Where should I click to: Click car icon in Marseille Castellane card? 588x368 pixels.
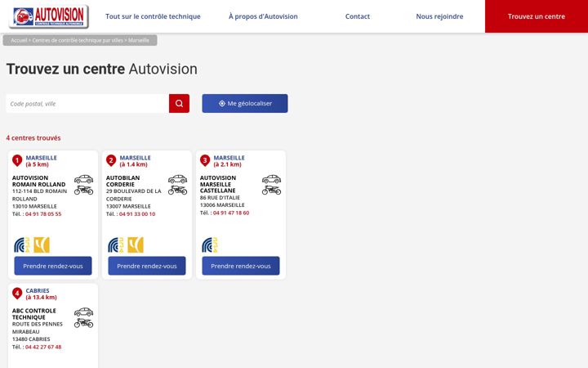tap(271, 179)
